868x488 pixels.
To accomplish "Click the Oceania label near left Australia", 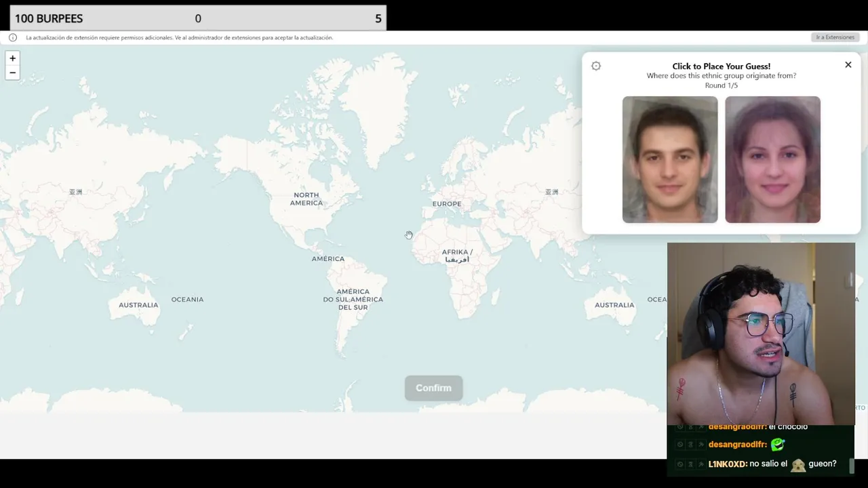I will coord(187,299).
